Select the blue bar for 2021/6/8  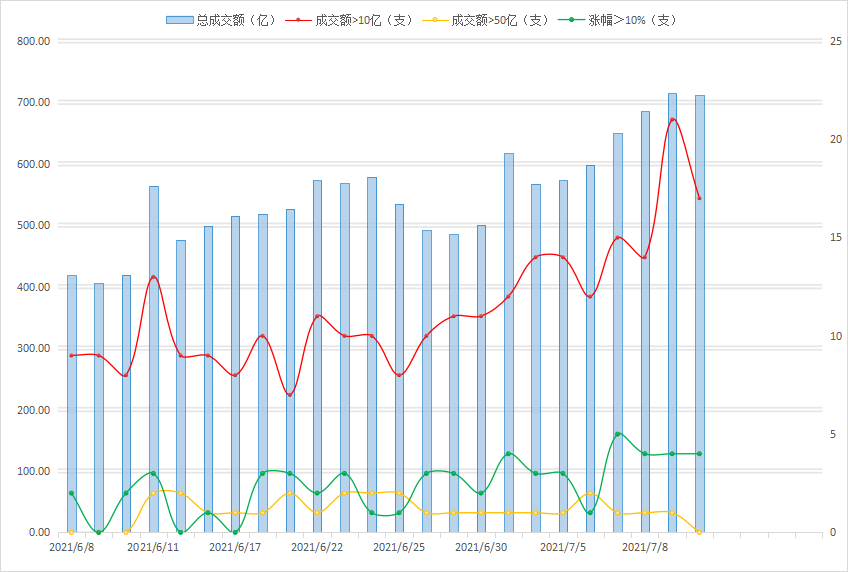pos(71,404)
